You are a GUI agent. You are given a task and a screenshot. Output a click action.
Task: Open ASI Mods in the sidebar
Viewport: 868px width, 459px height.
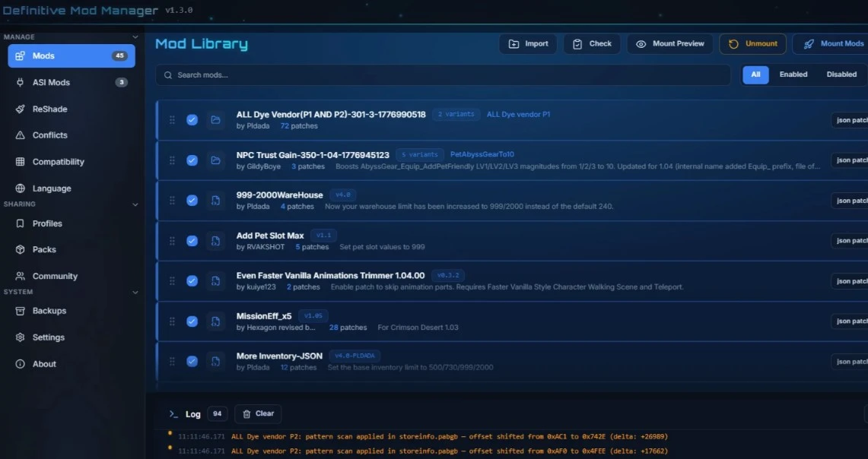click(x=72, y=82)
